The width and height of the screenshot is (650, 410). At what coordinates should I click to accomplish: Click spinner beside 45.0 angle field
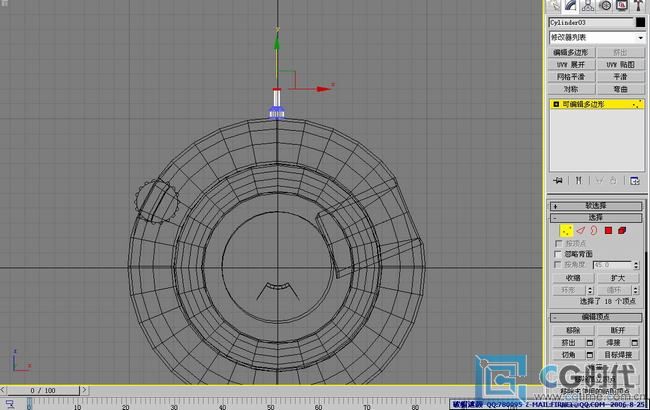[636, 265]
